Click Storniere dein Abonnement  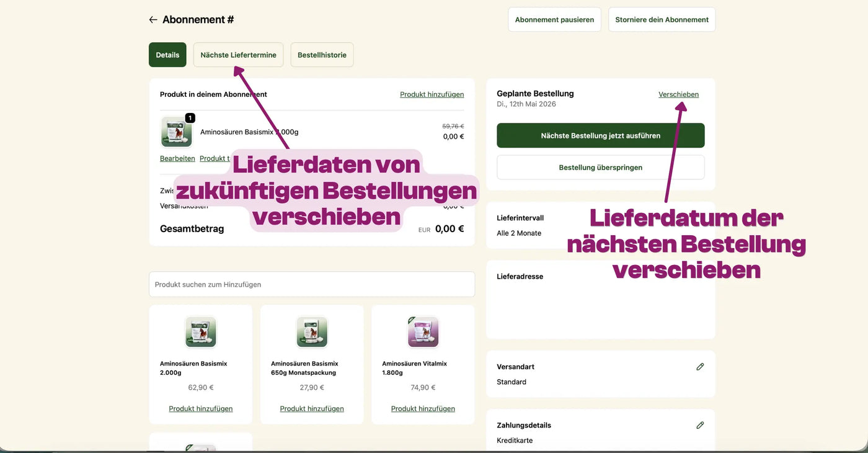pos(662,19)
